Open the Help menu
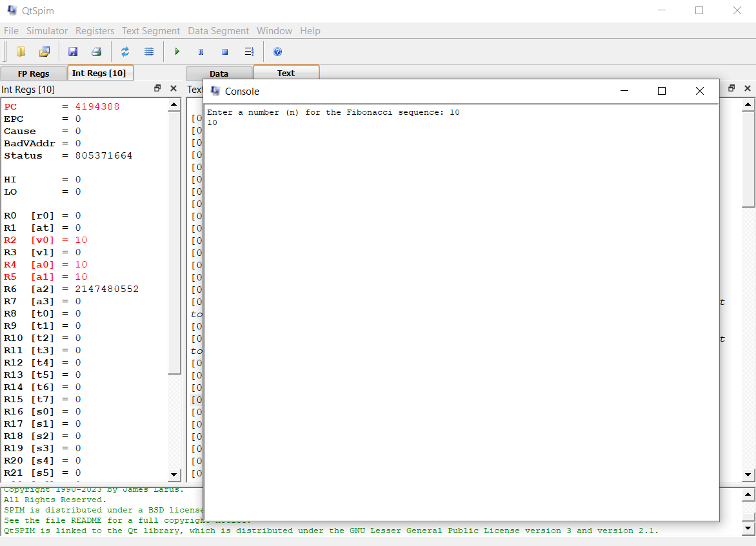Screen dimensions: 756x546 pos(310,31)
